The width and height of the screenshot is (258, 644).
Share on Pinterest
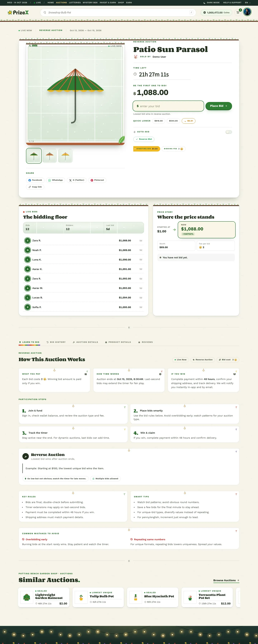[x=97, y=180]
